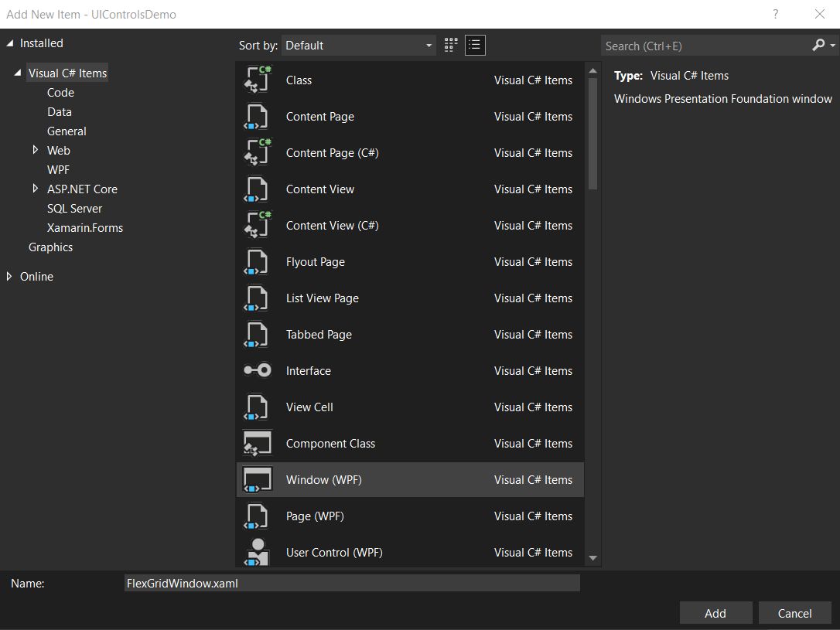
Task: Select the Content Page template
Action: [319, 116]
